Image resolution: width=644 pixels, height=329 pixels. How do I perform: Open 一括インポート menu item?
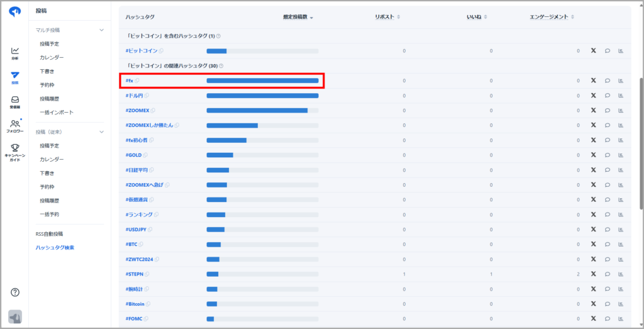57,112
